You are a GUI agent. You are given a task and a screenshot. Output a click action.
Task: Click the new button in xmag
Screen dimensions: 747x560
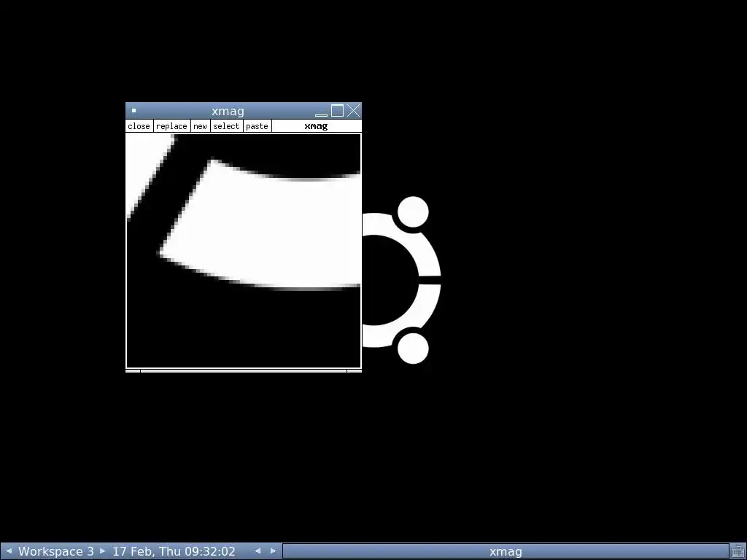[x=200, y=126]
